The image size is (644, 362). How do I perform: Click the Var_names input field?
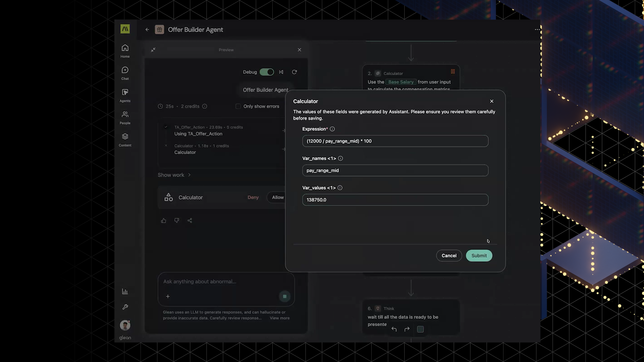(395, 170)
